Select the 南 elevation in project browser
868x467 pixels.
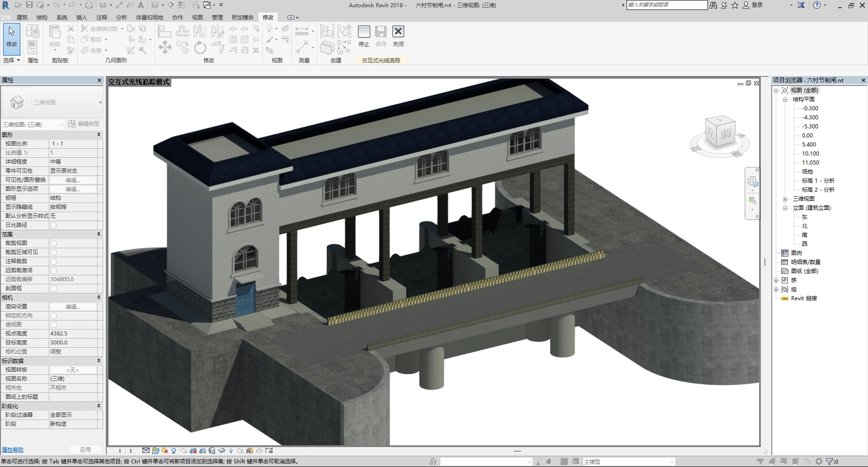(804, 235)
